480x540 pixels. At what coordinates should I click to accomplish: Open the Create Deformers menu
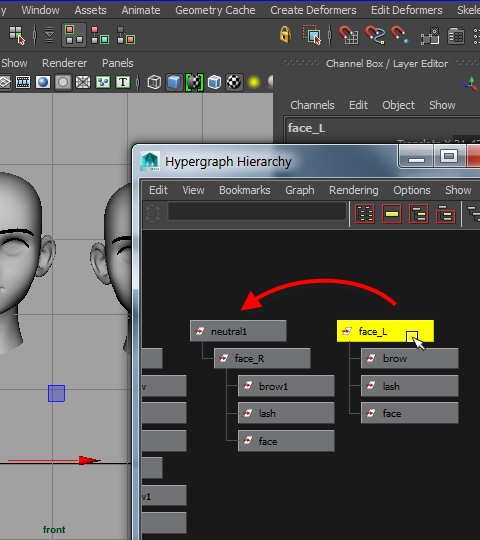(x=313, y=10)
